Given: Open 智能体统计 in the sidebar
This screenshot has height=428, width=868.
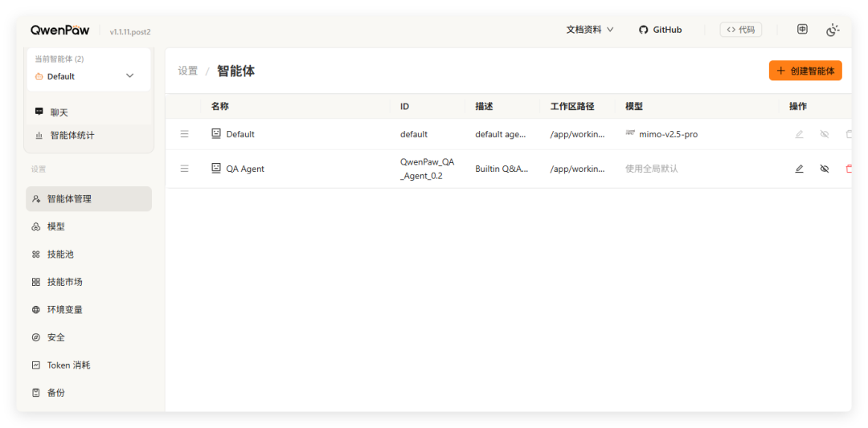Looking at the screenshot, I should coord(88,135).
